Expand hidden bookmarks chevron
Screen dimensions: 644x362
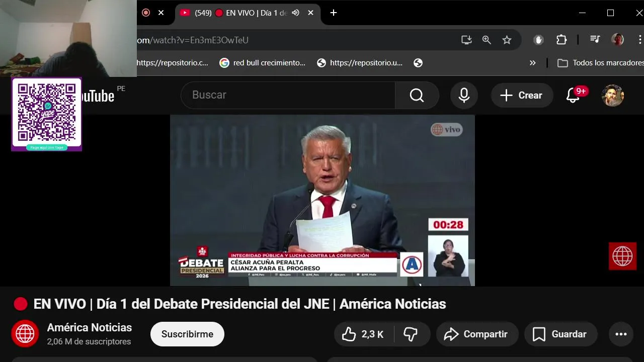click(x=533, y=63)
